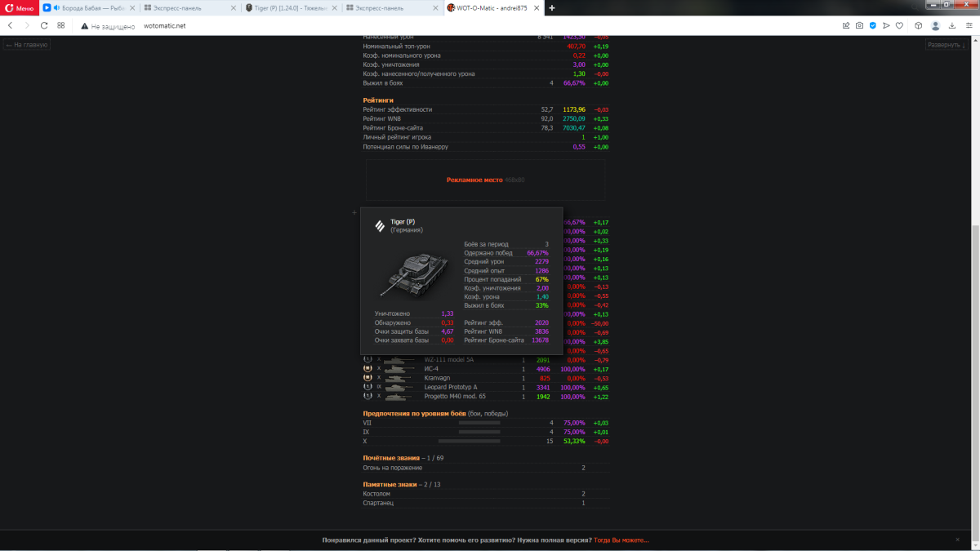The height and width of the screenshot is (551, 980).
Task: Click the Tiger (P) heavy tank class icon
Action: 380,225
